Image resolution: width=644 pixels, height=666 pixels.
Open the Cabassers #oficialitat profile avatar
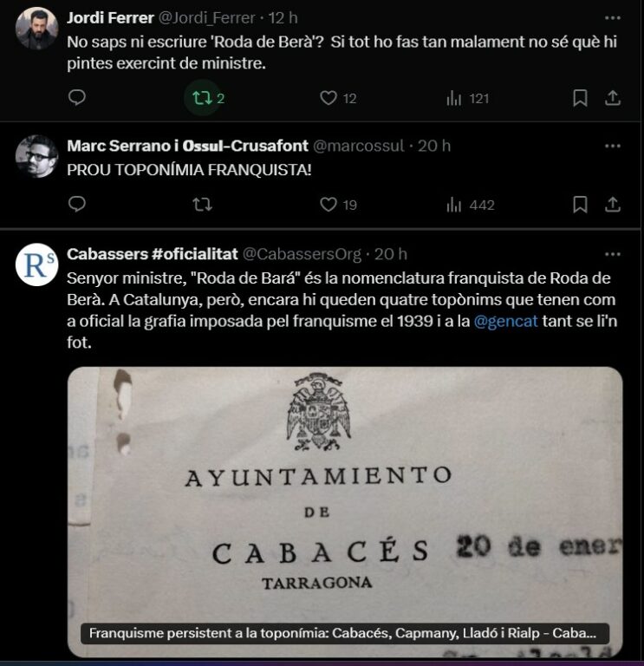pyautogui.click(x=36, y=264)
